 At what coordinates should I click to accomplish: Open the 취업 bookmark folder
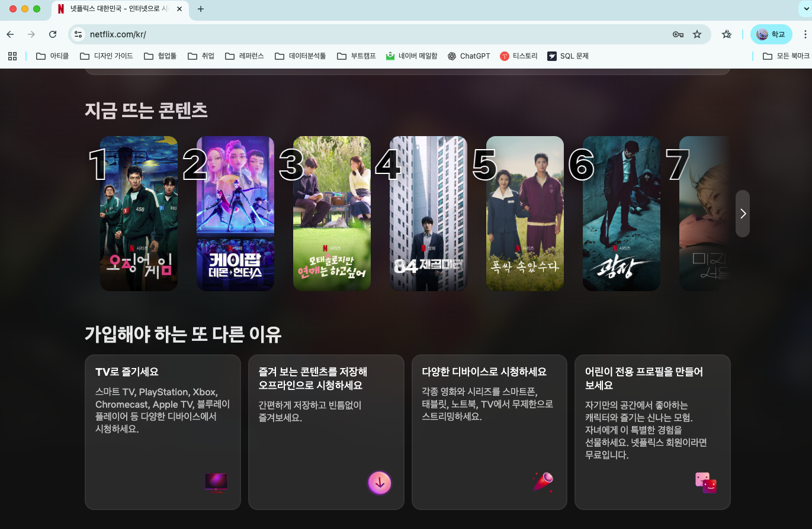tap(201, 56)
